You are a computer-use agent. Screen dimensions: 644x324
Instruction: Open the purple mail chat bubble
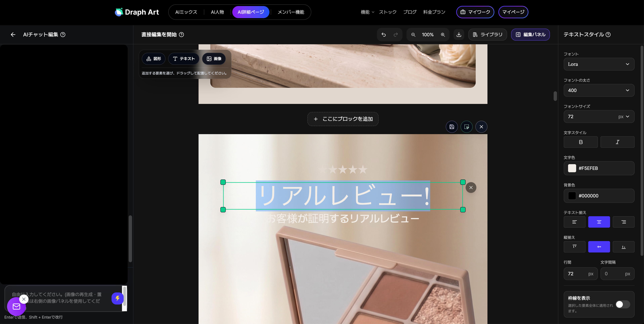click(x=16, y=307)
